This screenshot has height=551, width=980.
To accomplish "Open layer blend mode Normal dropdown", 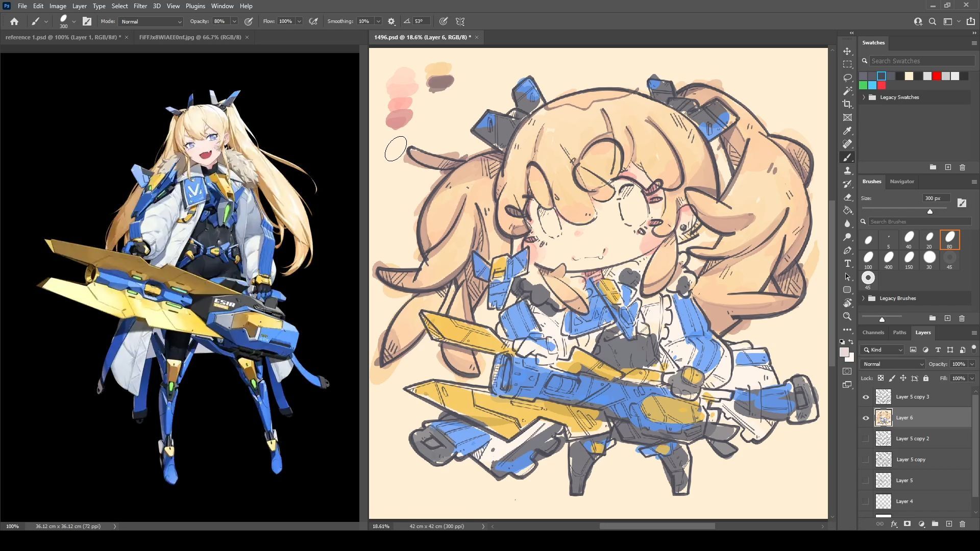I will tap(893, 364).
